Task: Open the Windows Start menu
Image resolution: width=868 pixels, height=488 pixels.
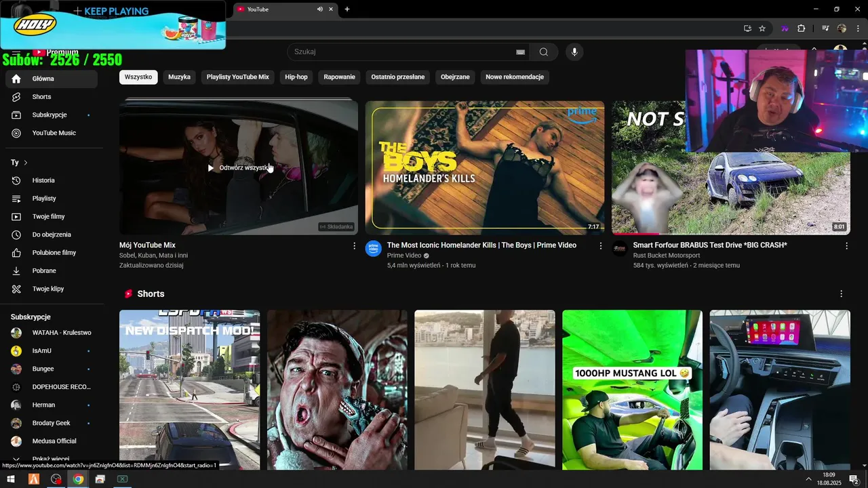Action: [x=11, y=479]
